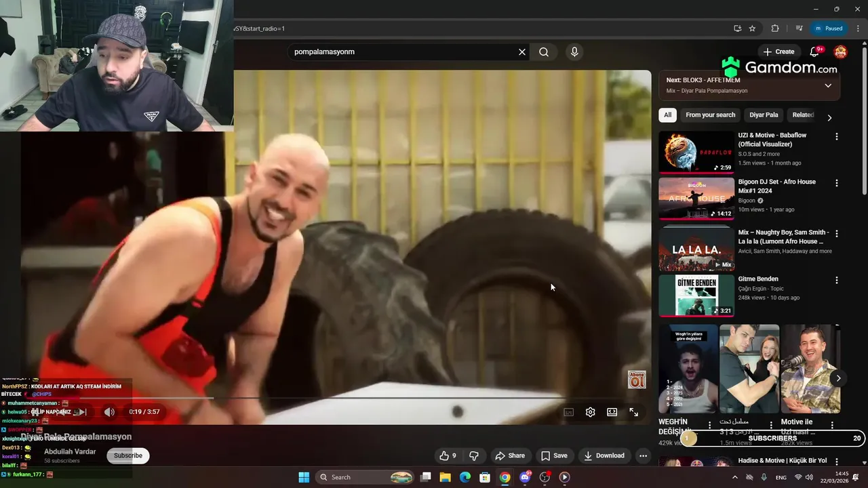
Task: Open Microsoft Edge from taskbar
Action: click(x=465, y=477)
